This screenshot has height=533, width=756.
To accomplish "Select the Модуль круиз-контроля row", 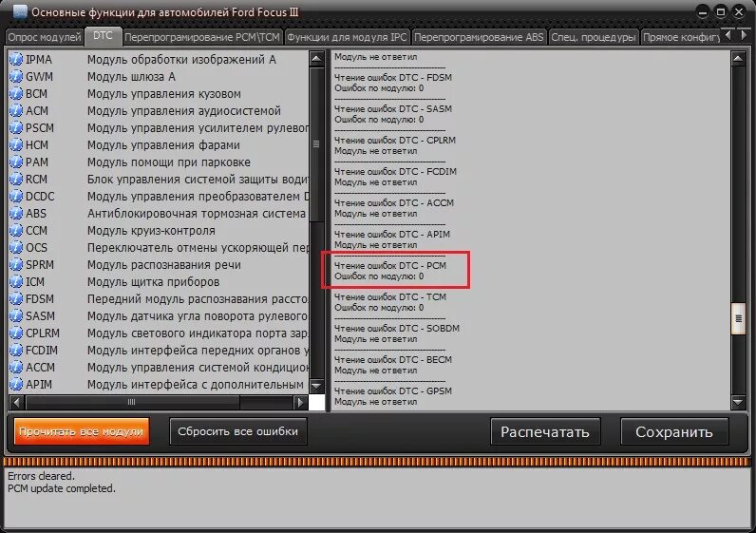I will [160, 231].
